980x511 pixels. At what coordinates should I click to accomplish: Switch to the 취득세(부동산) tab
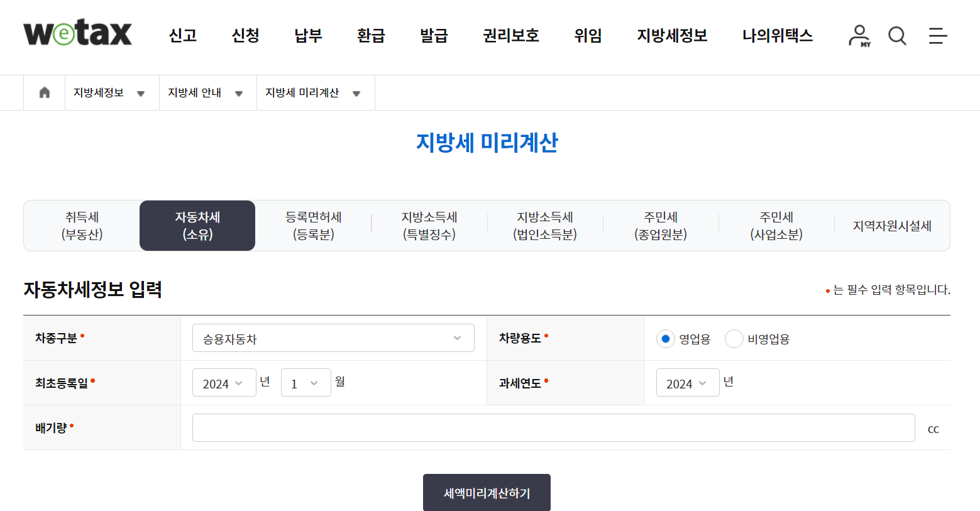[x=81, y=225]
